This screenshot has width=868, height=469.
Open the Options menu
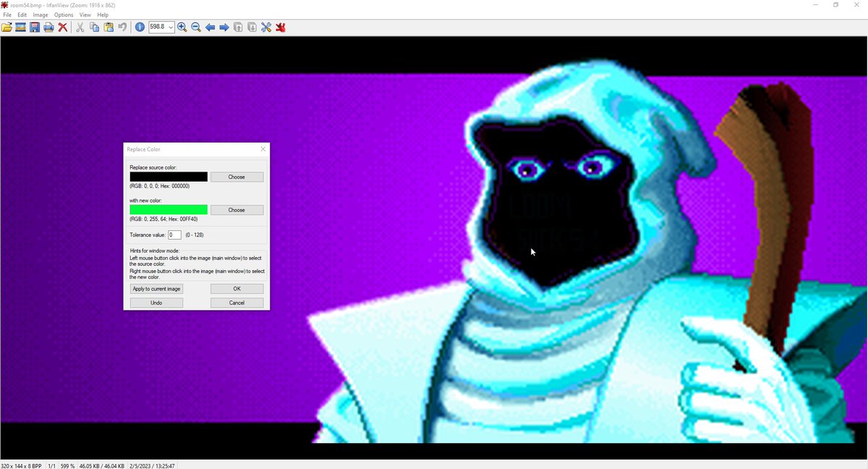click(64, 14)
